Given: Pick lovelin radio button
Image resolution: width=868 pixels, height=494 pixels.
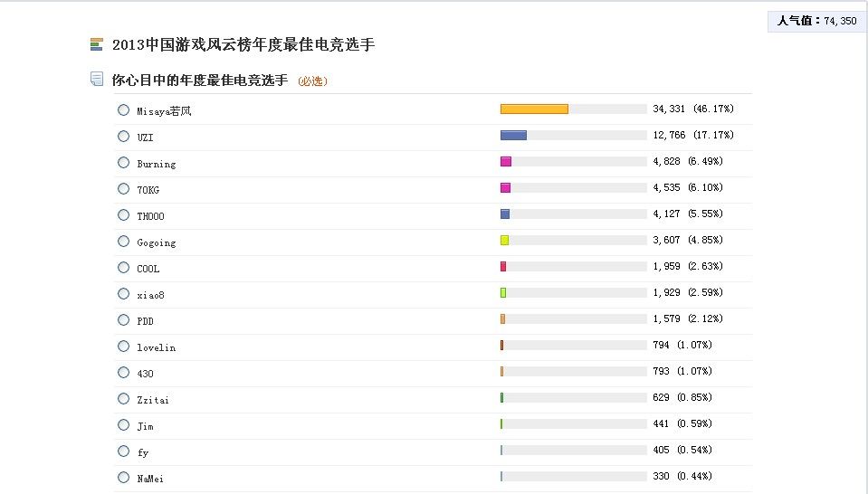Looking at the screenshot, I should pos(123,347).
